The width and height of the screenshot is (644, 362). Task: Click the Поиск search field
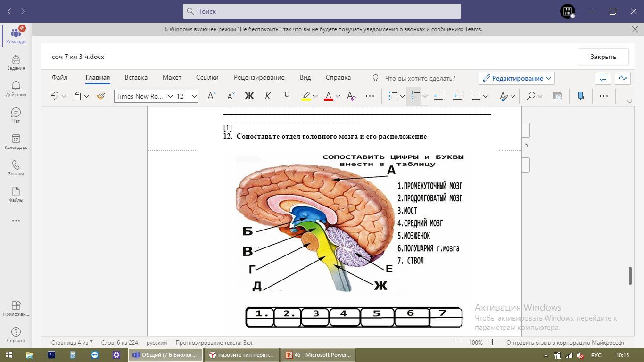[322, 11]
